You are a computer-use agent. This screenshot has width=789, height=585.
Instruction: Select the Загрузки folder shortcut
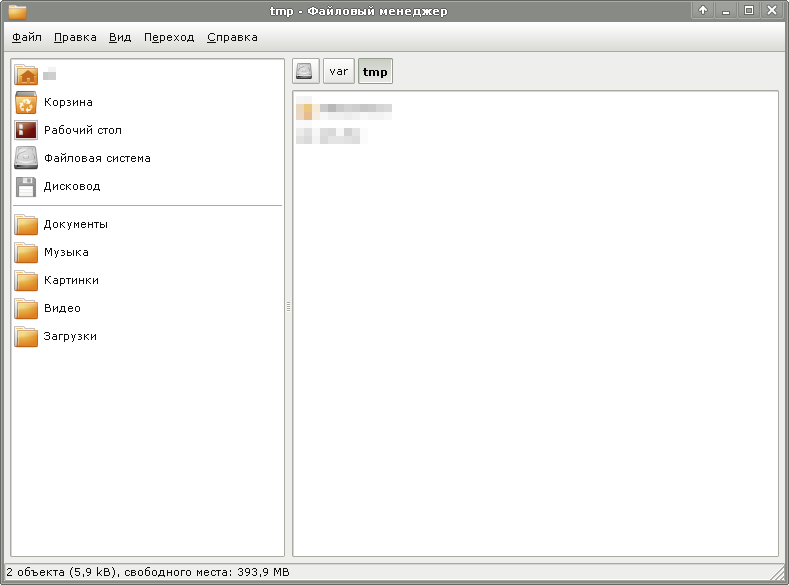pos(69,336)
